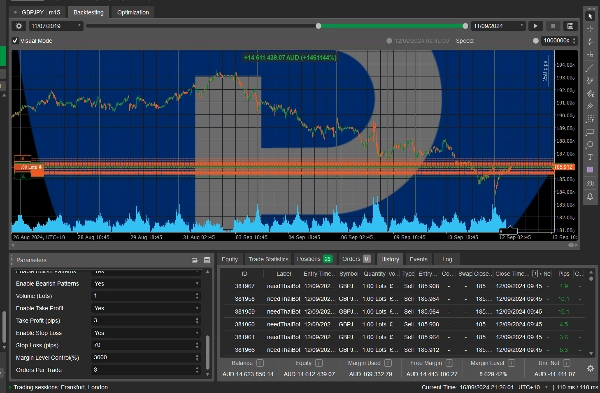Image resolution: width=600 pixels, height=393 pixels.
Task: Select the rectangle drawing tool
Action: coord(590,132)
